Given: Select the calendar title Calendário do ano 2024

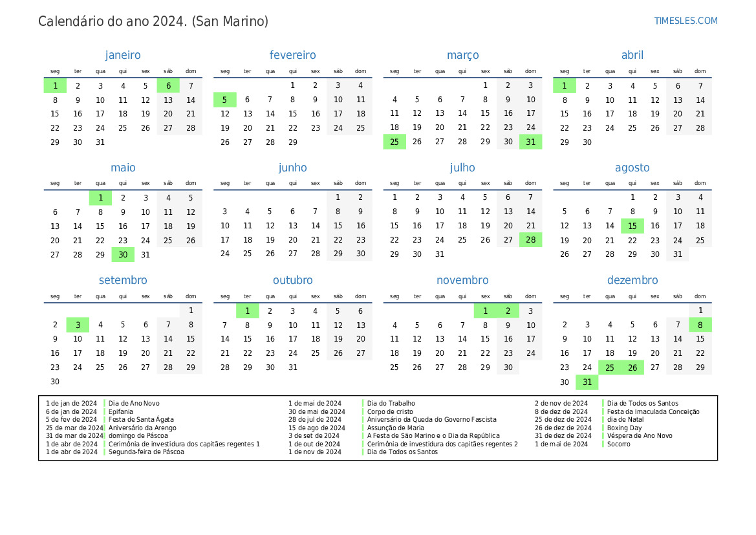Looking at the screenshot, I should coord(152,21).
